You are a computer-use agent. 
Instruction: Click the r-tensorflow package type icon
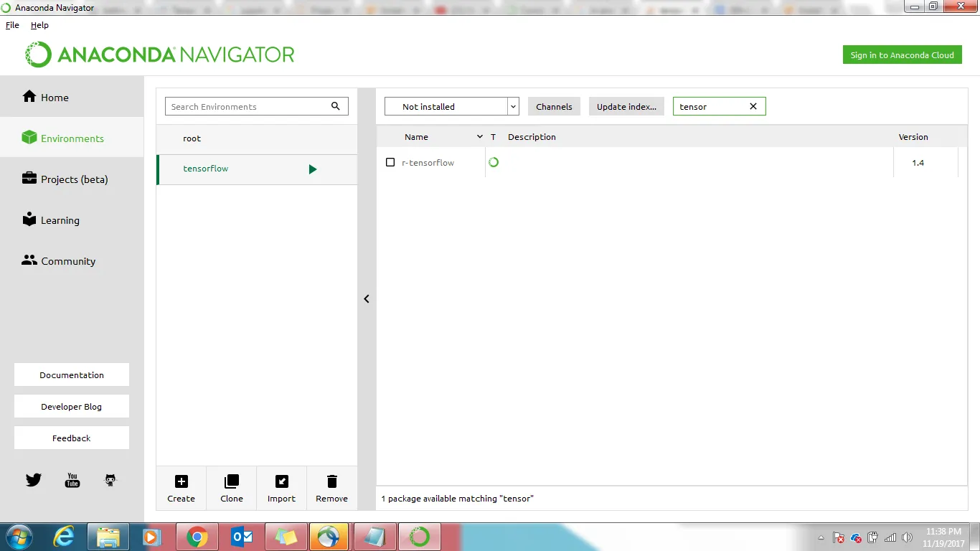(494, 162)
